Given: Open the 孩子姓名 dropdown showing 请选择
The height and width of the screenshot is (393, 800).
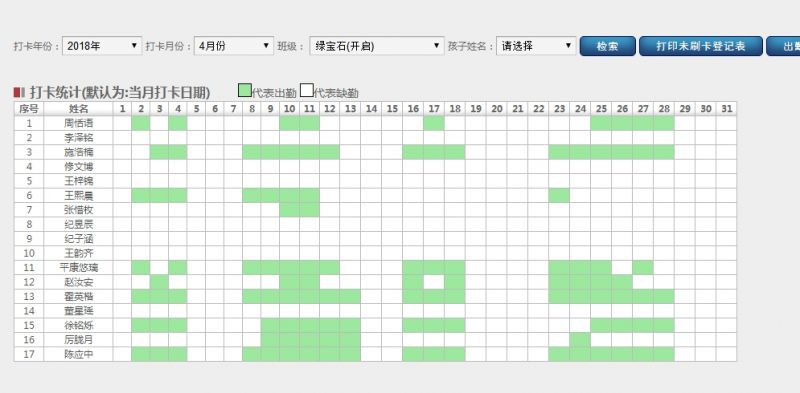Looking at the screenshot, I should click(536, 46).
